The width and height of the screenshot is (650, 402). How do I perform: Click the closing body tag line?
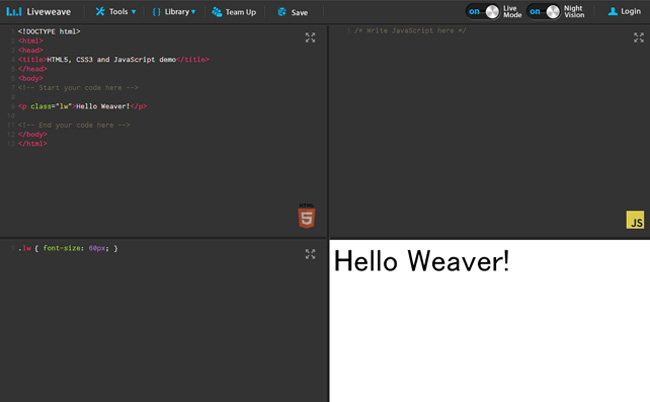pyautogui.click(x=32, y=134)
